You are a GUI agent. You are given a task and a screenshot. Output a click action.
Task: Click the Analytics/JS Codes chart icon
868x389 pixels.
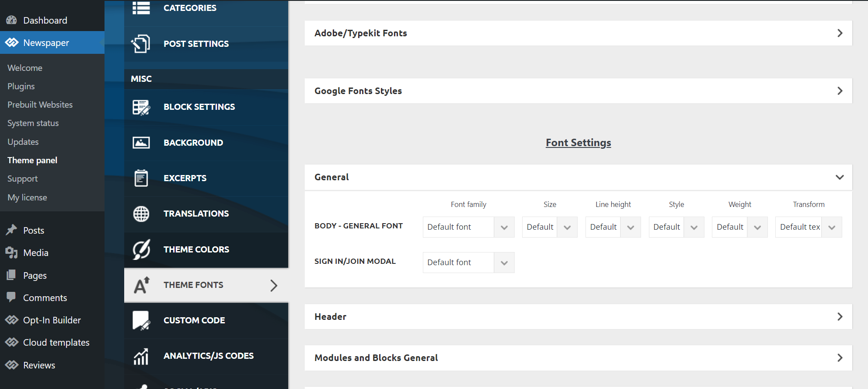[141, 356]
